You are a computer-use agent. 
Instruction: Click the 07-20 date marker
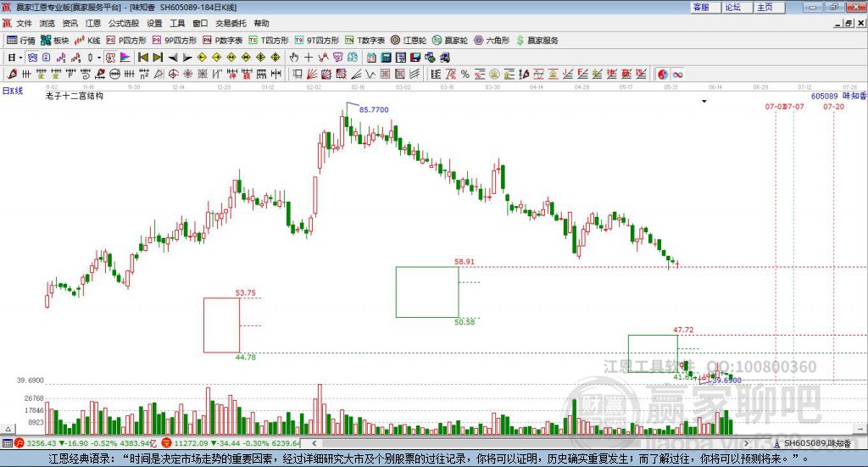834,107
